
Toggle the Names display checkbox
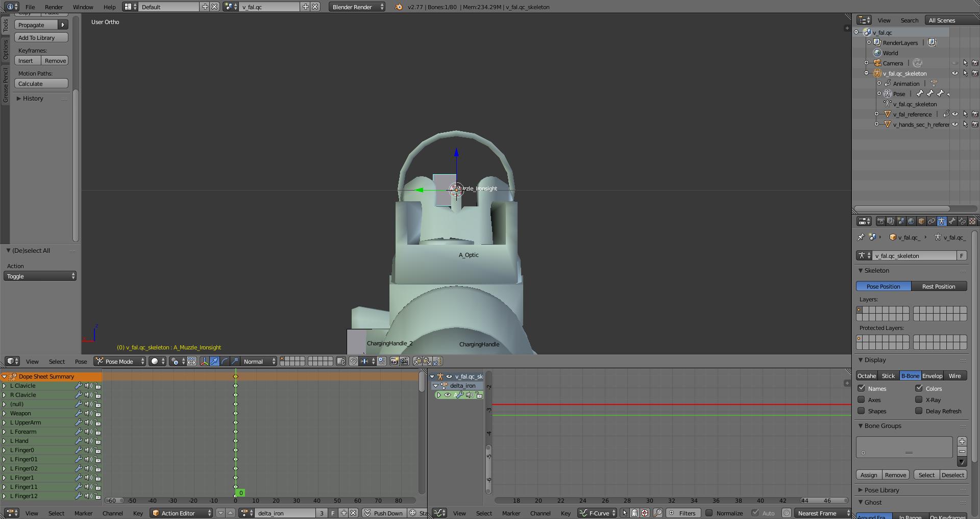click(862, 388)
